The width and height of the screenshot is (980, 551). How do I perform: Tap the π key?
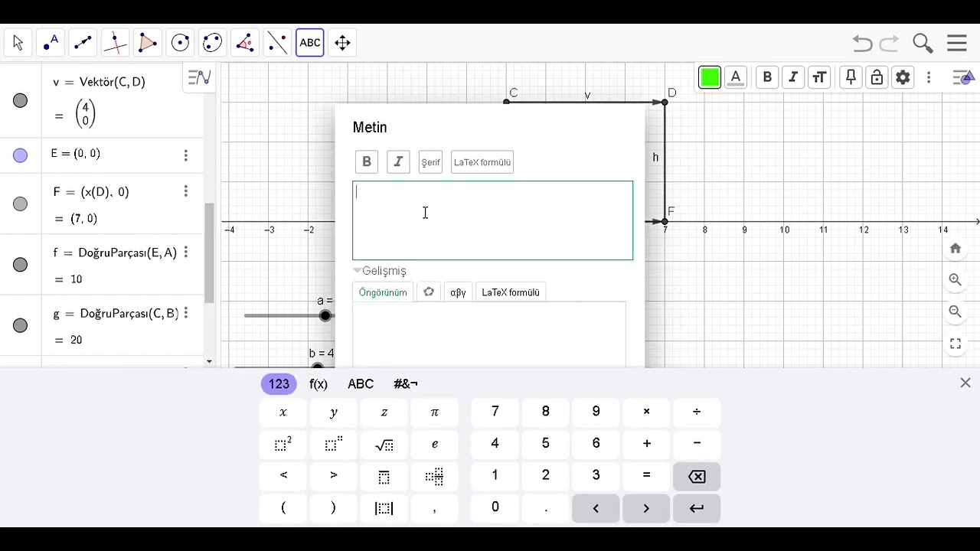435,412
